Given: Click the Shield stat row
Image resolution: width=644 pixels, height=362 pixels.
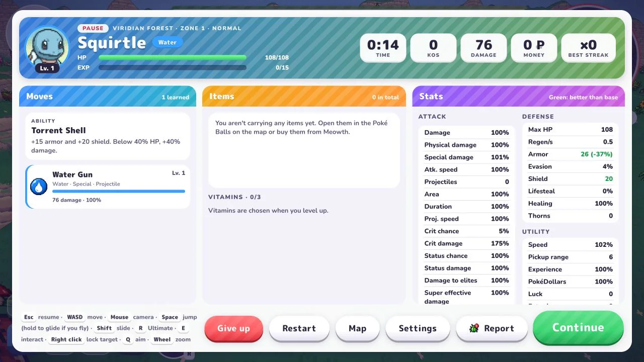Looking at the screenshot, I should (571, 179).
